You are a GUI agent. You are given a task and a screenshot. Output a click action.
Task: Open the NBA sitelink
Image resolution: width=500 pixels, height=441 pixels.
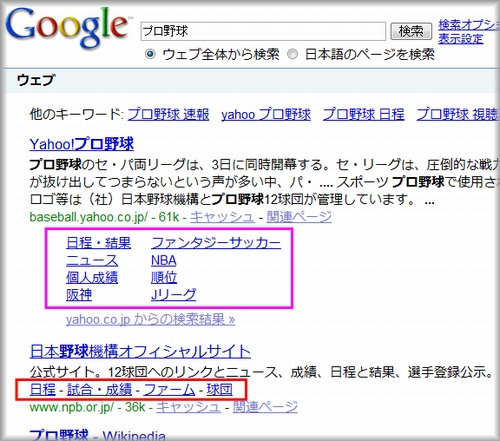(164, 260)
